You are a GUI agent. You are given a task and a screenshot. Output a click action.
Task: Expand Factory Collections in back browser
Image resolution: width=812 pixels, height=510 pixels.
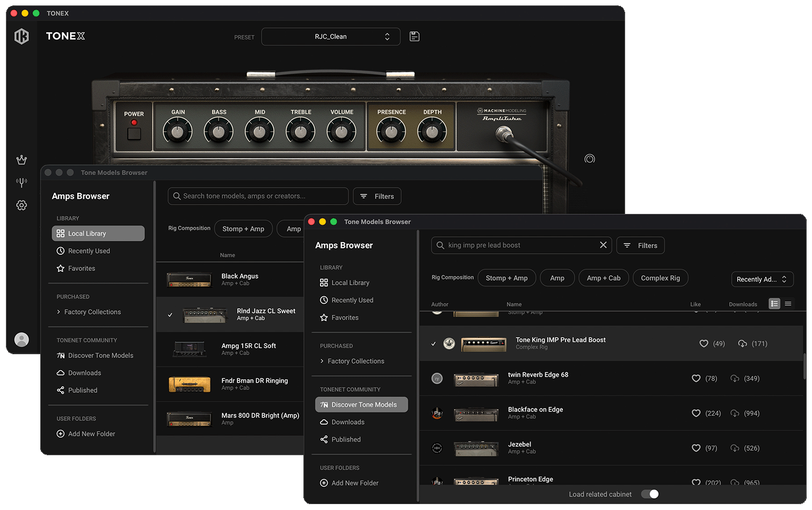89,312
